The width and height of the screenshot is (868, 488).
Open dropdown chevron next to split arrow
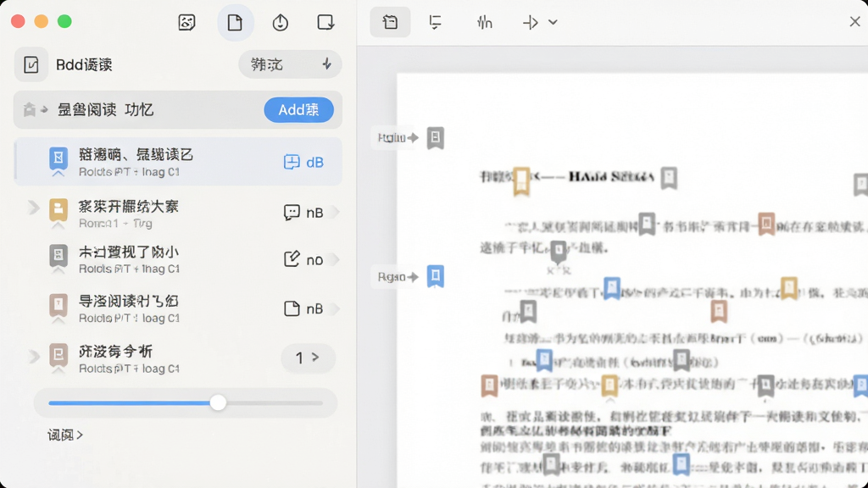(x=553, y=23)
